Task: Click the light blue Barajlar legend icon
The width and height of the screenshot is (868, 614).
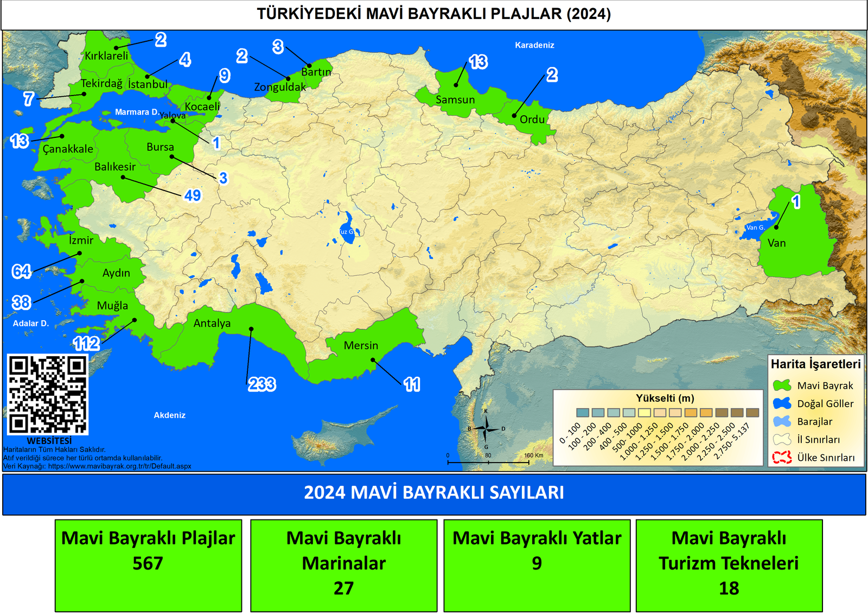Action: (782, 421)
